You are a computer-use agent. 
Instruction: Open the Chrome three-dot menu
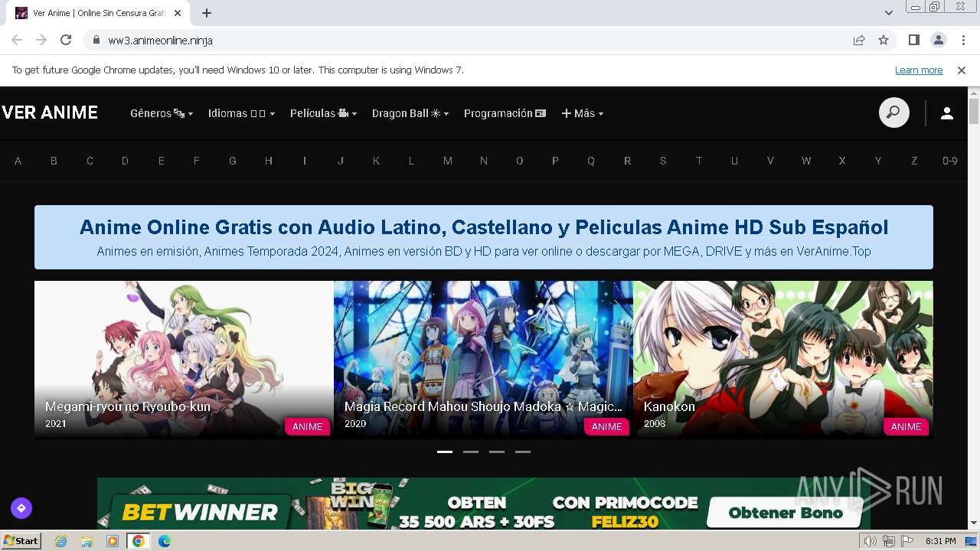click(x=962, y=40)
